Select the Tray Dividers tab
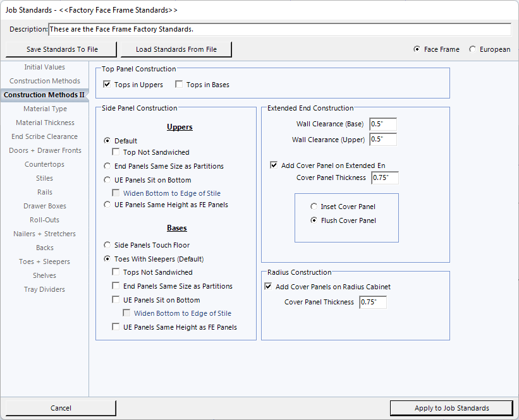Viewport: 519px width, 420px height. (45, 289)
